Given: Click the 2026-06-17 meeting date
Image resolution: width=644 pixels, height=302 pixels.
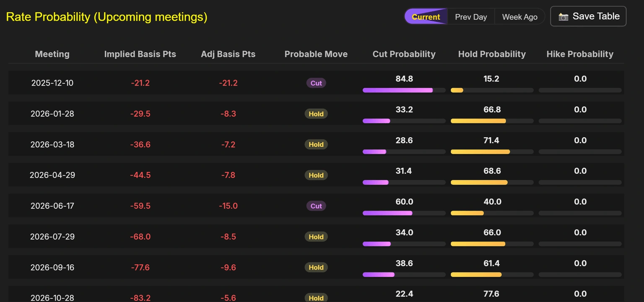Looking at the screenshot, I should (52, 206).
